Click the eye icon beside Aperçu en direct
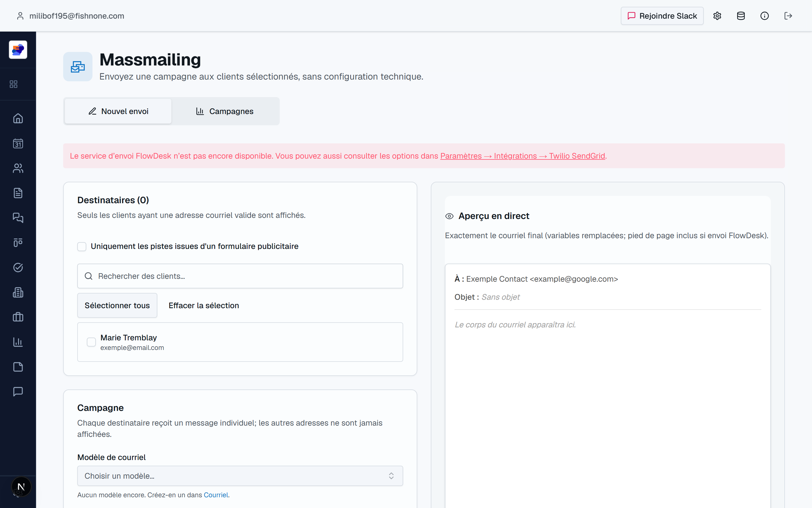Image resolution: width=812 pixels, height=508 pixels. 449,216
